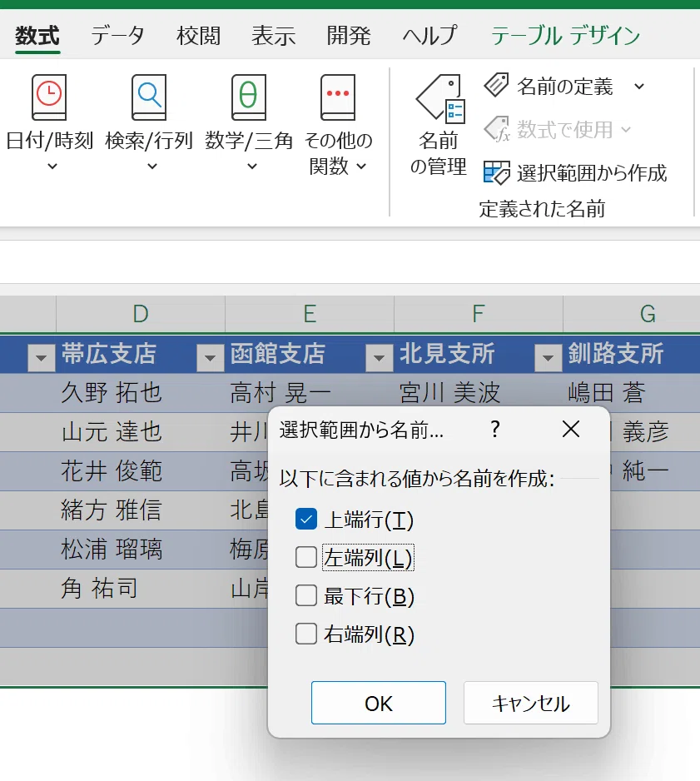Screen dimensions: 700x781
Task: Select cell 宮川 美波
Action: 479,392
